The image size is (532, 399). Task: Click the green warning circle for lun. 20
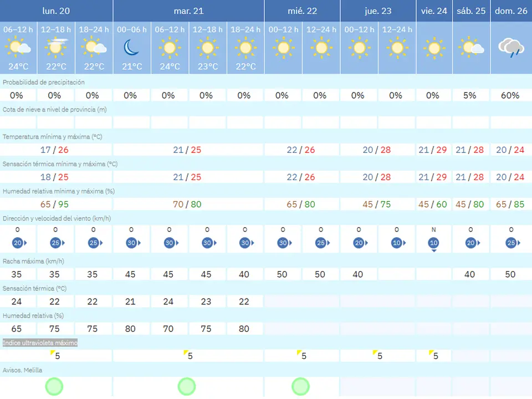[54, 386]
